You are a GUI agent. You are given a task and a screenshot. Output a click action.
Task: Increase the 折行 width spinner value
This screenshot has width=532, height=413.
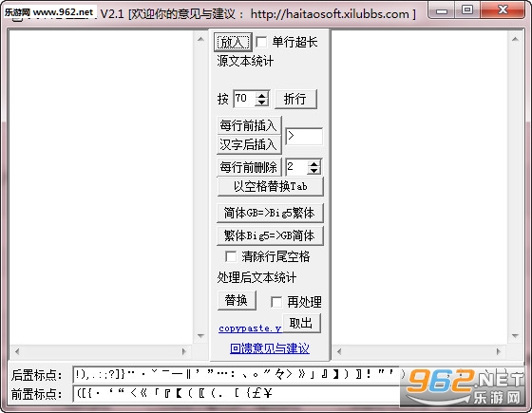point(262,95)
